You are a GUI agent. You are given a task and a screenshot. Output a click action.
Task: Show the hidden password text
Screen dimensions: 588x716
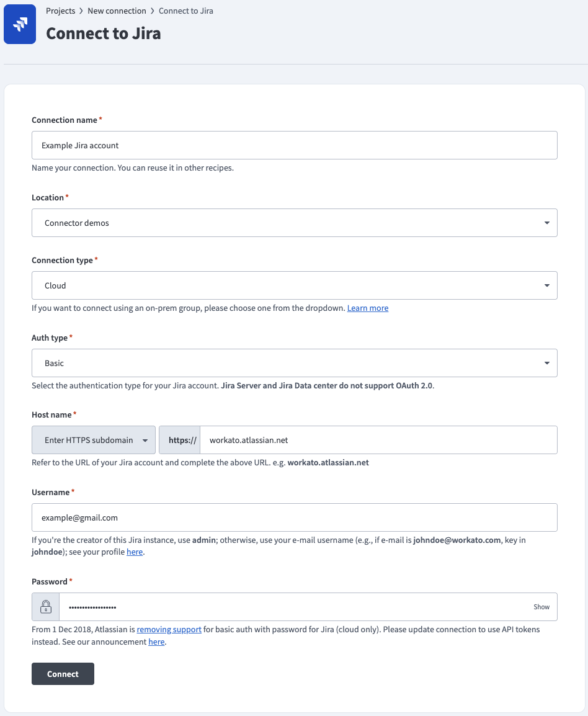[x=541, y=607]
